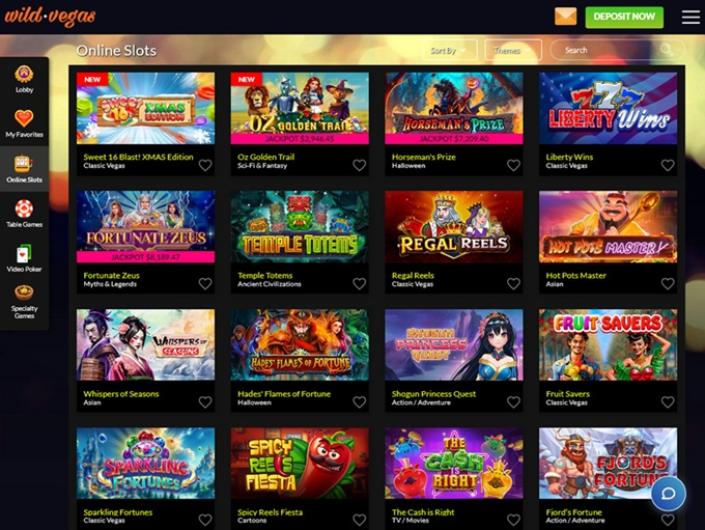Expand the Themes dropdown
The height and width of the screenshot is (530, 705).
tap(513, 50)
